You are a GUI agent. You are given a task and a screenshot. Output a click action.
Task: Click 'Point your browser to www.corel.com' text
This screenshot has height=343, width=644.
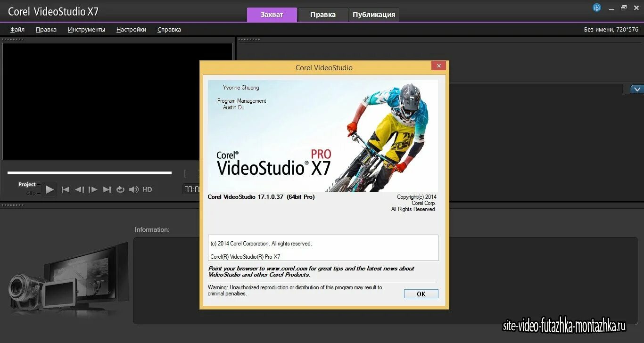[311, 271]
